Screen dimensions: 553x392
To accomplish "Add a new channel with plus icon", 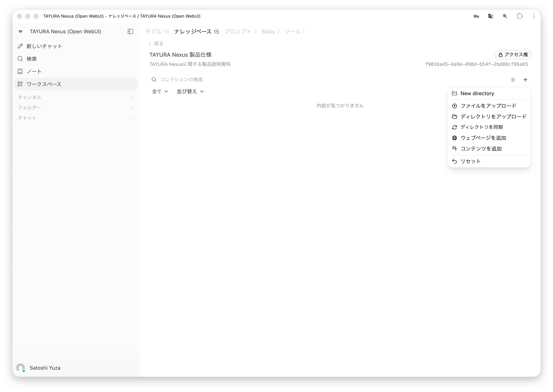I will (x=131, y=97).
